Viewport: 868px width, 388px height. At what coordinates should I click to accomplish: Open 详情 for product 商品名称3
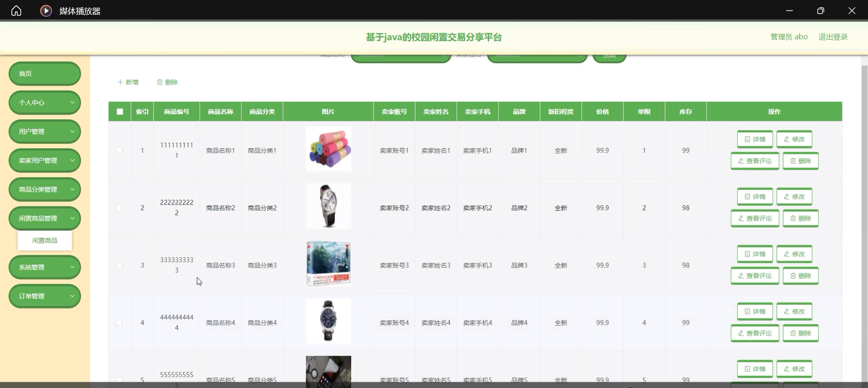click(755, 254)
